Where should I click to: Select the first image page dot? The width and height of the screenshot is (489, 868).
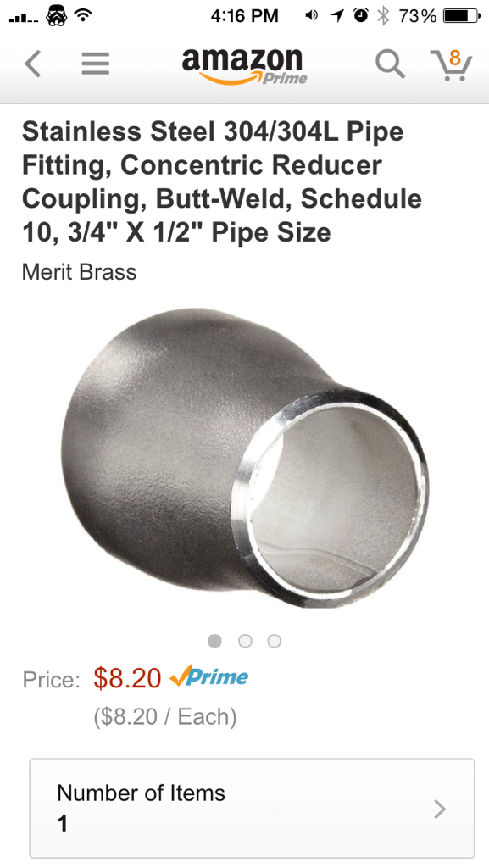click(214, 641)
